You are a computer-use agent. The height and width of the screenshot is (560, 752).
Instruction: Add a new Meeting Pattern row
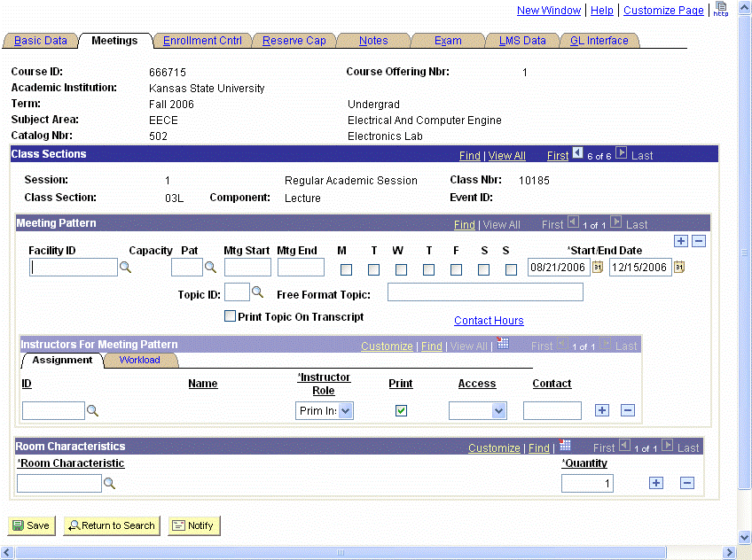680,241
